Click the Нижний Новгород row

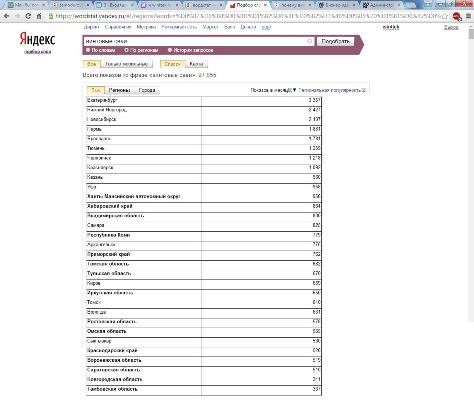[x=204, y=110]
